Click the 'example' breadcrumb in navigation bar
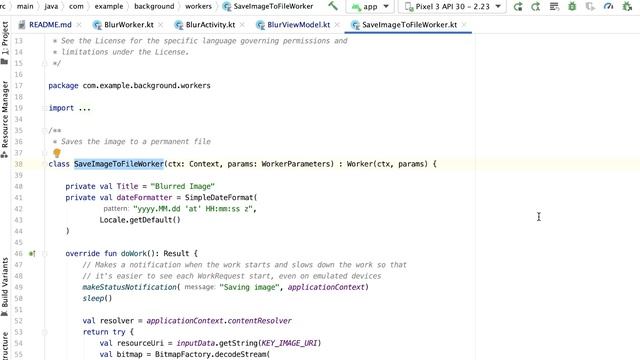This screenshot has height=360, width=640. tap(109, 7)
